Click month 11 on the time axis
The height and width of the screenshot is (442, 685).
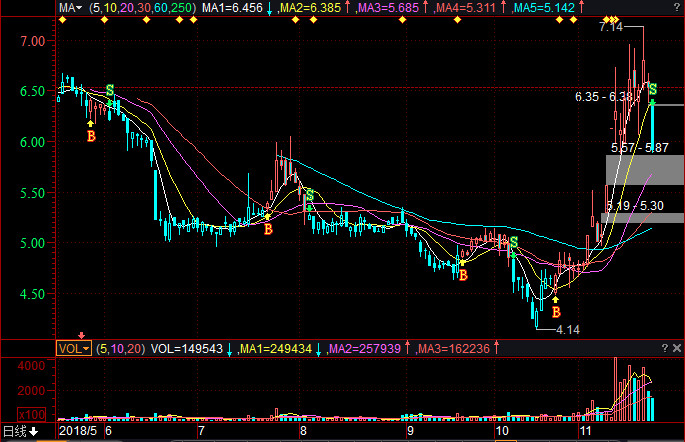point(587,431)
